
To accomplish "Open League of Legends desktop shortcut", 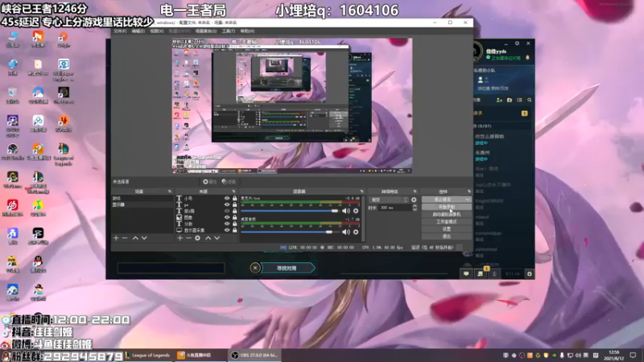I will coord(64,154).
